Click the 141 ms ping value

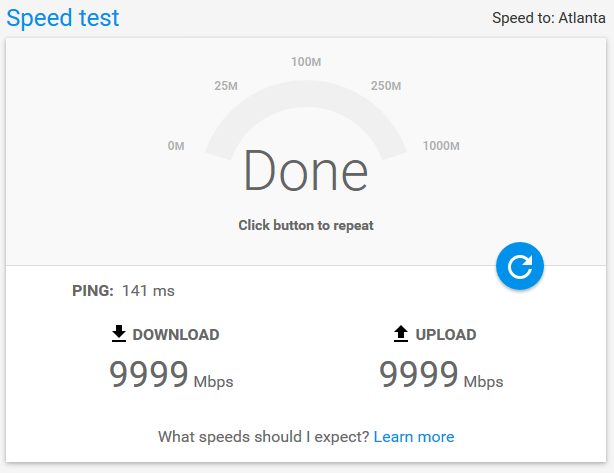[x=148, y=291]
